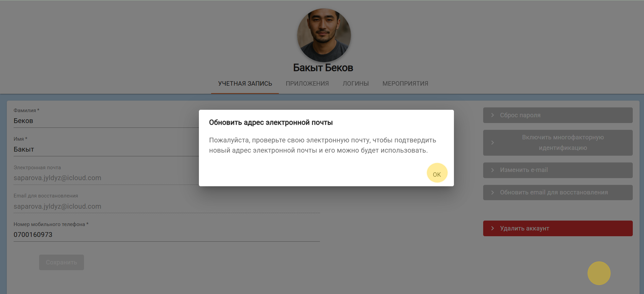Click chevron icon beside Сброс пароля

[x=492, y=115]
